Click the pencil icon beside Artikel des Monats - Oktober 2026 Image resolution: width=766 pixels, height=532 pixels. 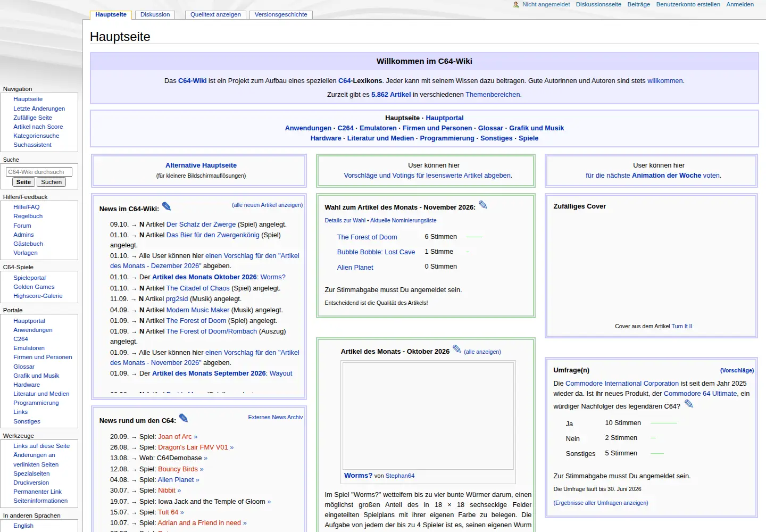pos(457,349)
